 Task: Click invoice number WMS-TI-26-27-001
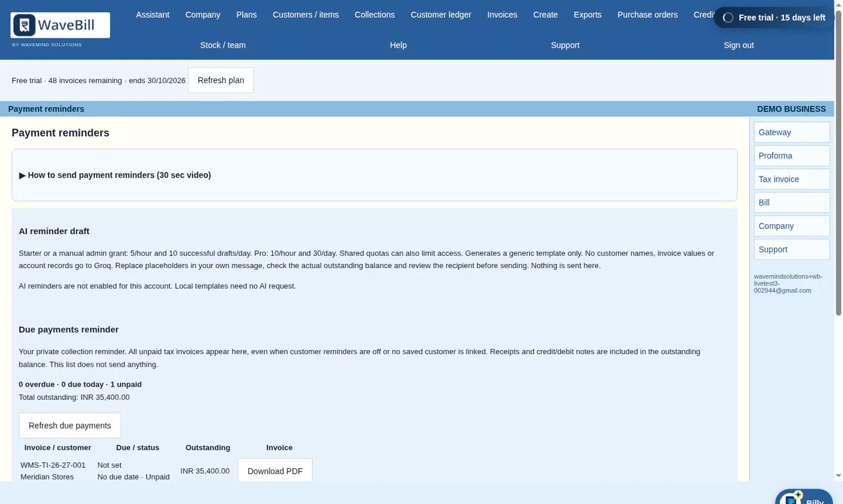click(x=53, y=466)
